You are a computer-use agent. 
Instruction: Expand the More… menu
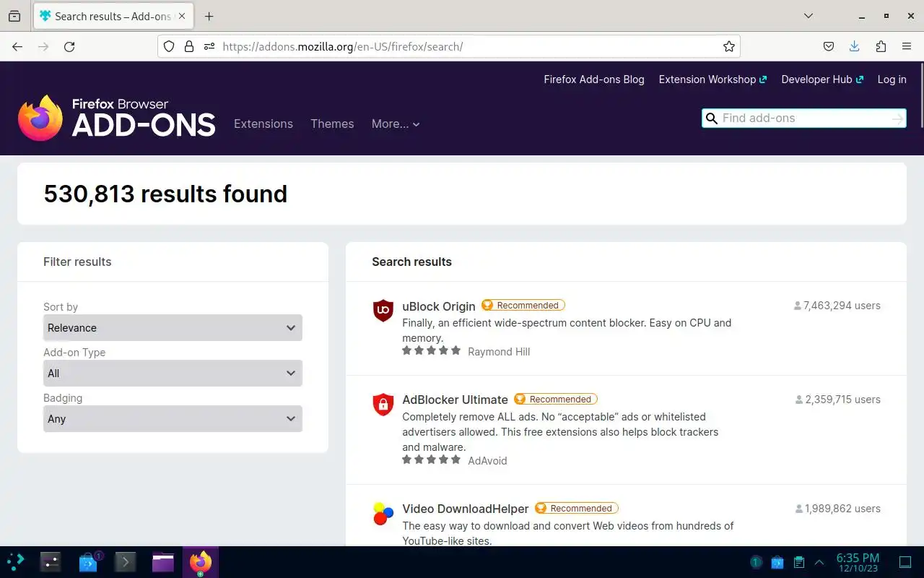396,124
